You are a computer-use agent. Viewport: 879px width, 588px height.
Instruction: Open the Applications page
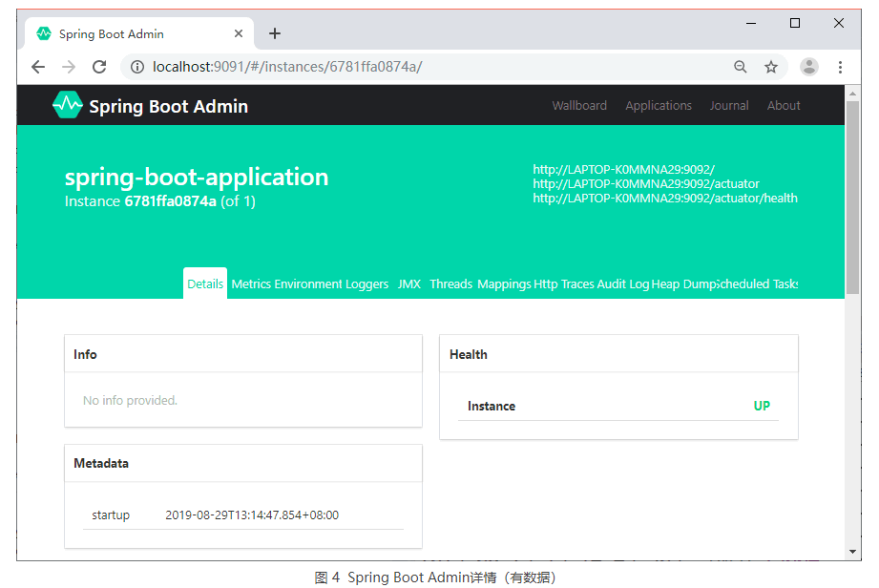pos(659,105)
